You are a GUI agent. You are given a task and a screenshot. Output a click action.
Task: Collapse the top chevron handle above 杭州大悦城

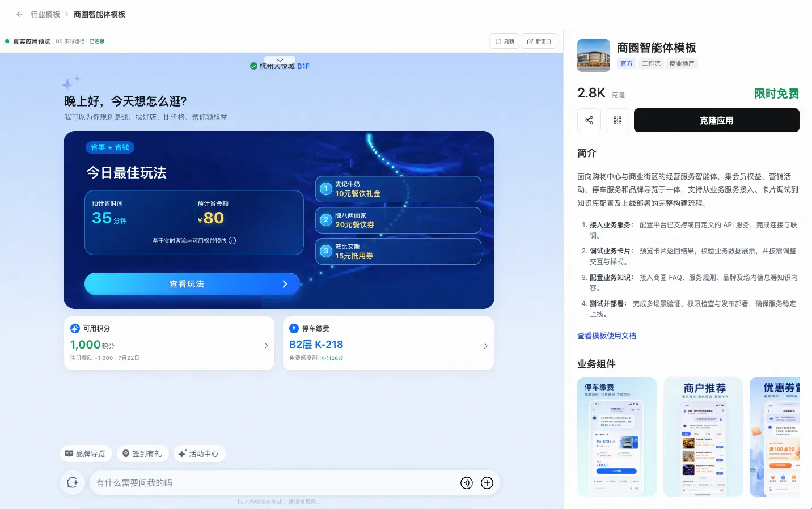pyautogui.click(x=280, y=60)
